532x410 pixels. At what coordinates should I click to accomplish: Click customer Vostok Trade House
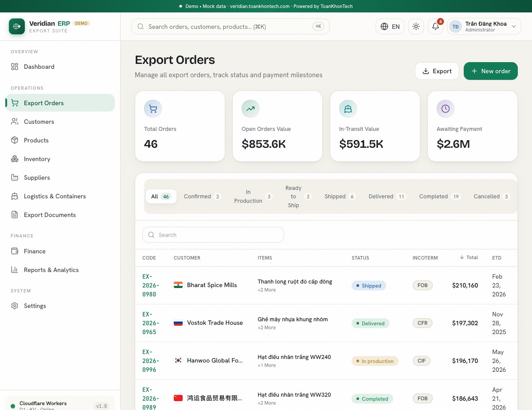(x=215, y=323)
